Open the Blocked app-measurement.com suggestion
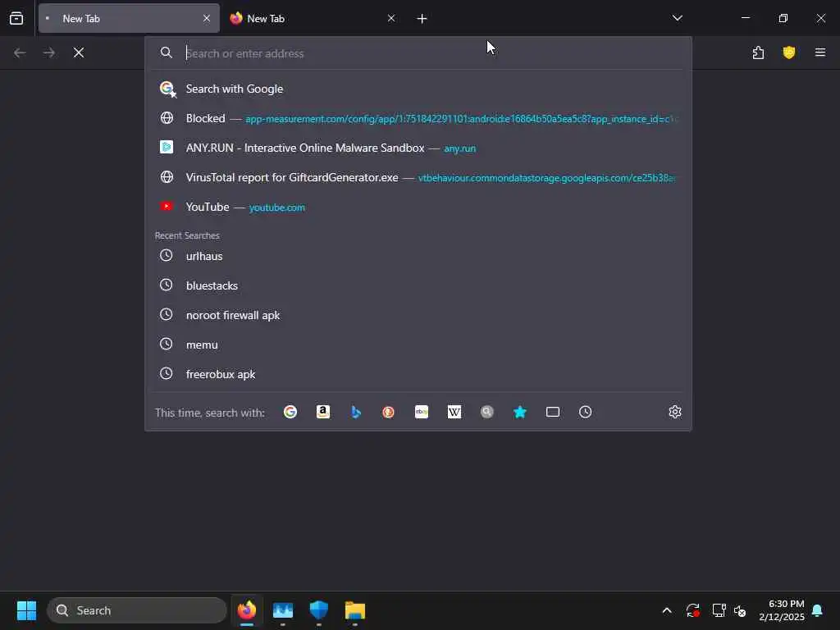840x630 pixels. click(418, 118)
